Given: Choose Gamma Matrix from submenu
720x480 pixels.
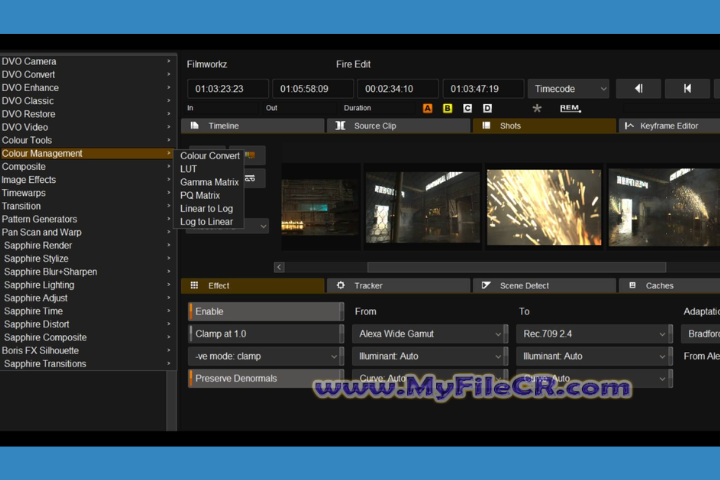Looking at the screenshot, I should point(209,182).
